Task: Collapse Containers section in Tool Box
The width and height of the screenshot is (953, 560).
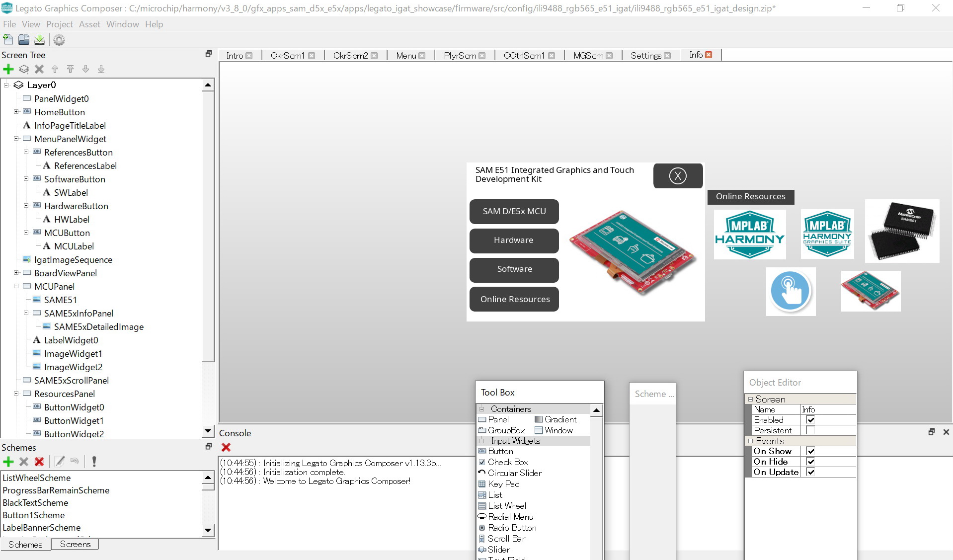Action: [x=481, y=409]
